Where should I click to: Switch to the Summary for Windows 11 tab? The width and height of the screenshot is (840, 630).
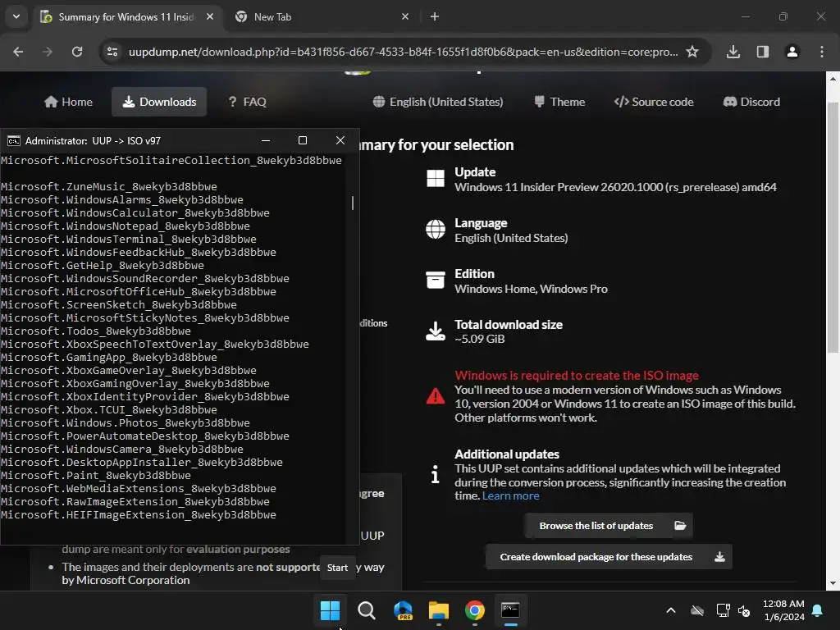(x=126, y=17)
